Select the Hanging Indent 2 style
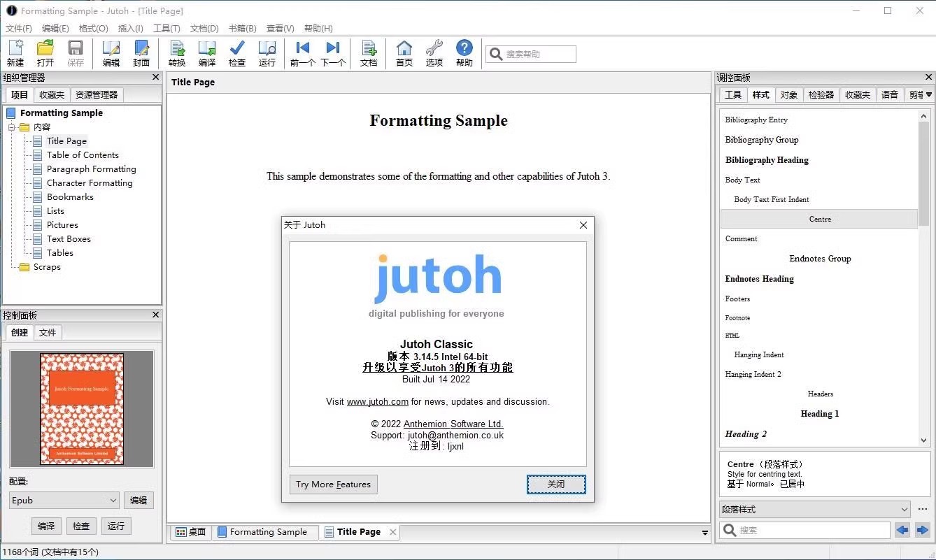The height and width of the screenshot is (560, 936). (x=819, y=375)
